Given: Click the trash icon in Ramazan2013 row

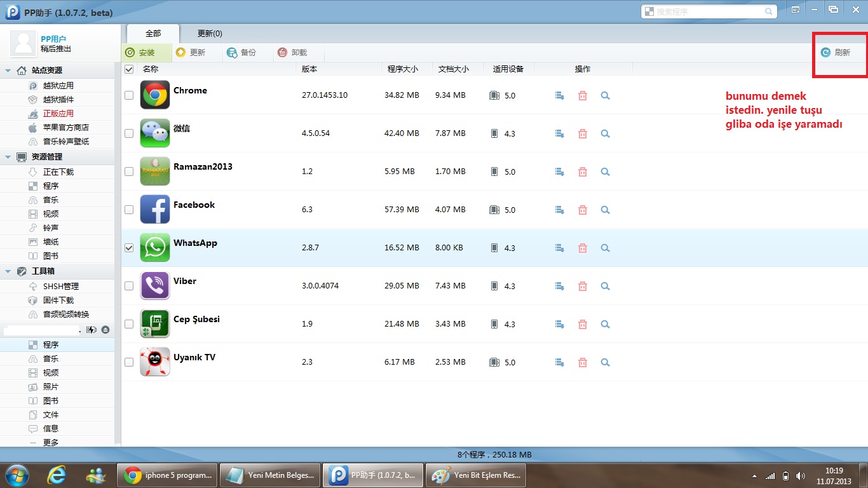Looking at the screenshot, I should coord(582,172).
